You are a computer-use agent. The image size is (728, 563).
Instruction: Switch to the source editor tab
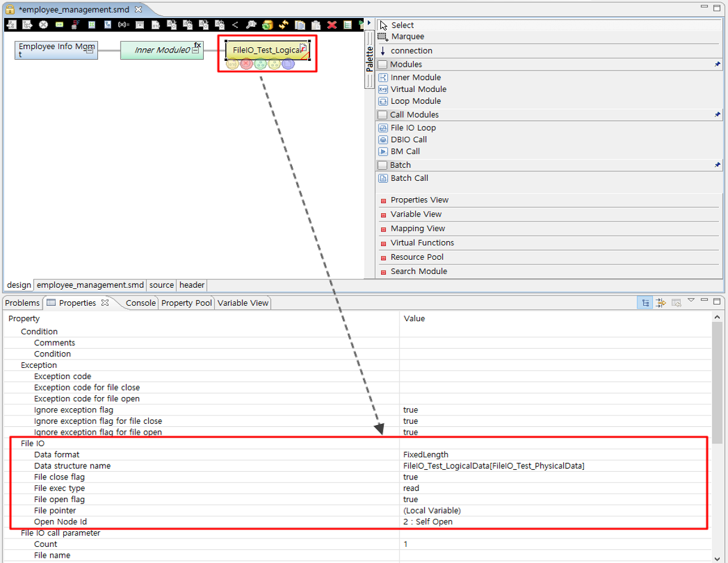pos(161,285)
